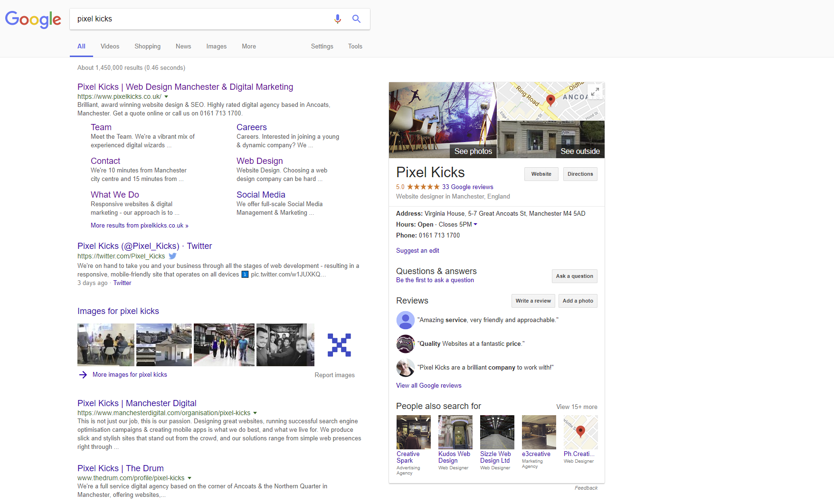This screenshot has height=504, width=834.
Task: Activate voice search microphone icon
Action: pos(338,19)
